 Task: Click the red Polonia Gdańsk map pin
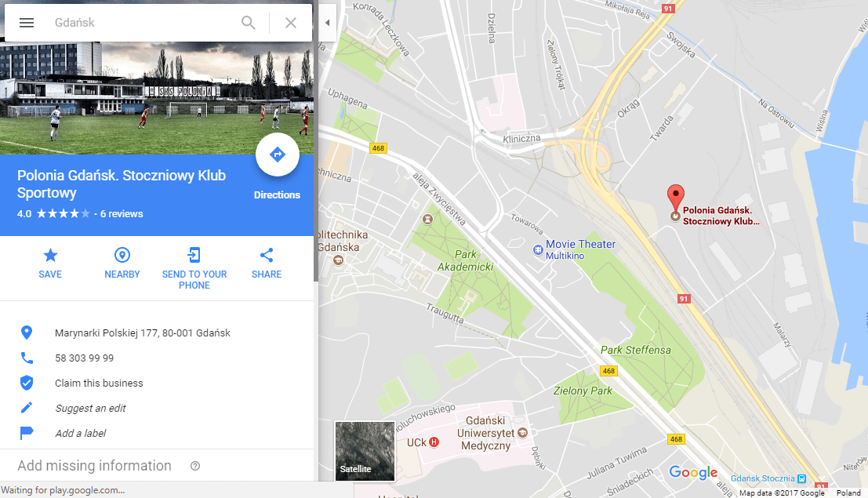click(x=675, y=198)
